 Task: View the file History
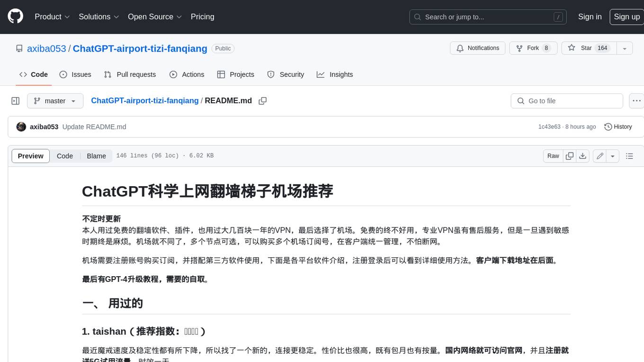(x=618, y=127)
